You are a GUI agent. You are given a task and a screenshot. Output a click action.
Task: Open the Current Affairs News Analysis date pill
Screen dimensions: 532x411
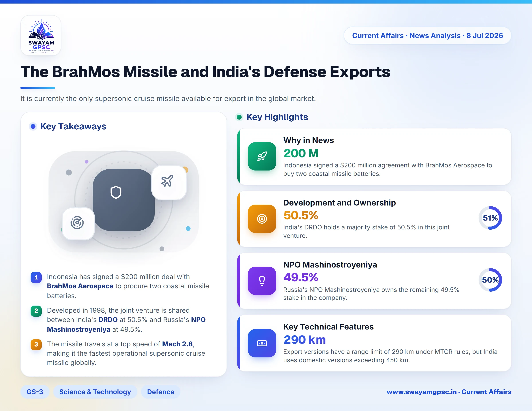(427, 35)
